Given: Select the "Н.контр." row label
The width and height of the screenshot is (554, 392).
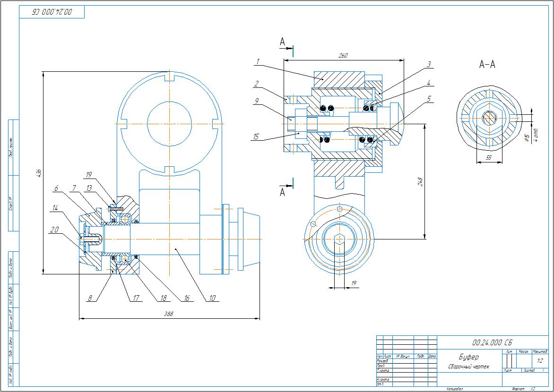Looking at the screenshot, I should 383,380.
